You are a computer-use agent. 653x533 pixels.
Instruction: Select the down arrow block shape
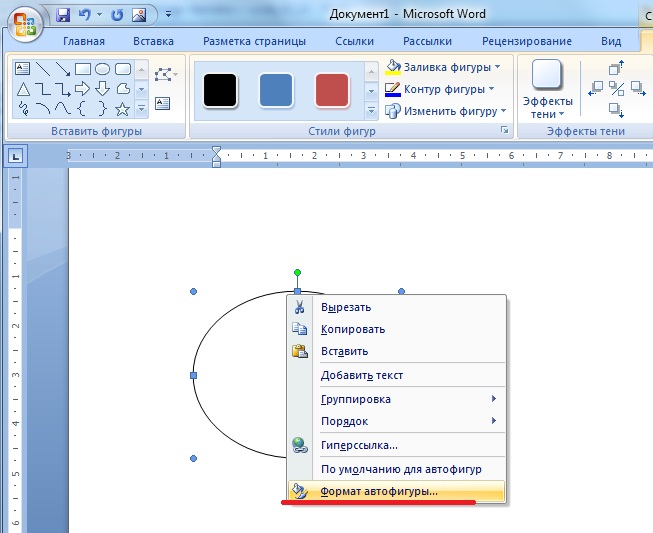[102, 89]
